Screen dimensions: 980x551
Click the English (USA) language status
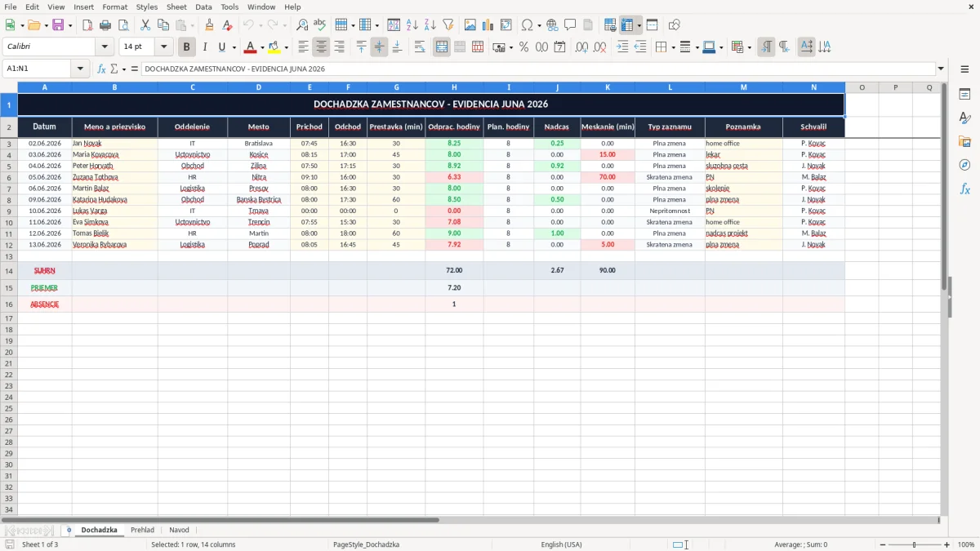(x=561, y=544)
